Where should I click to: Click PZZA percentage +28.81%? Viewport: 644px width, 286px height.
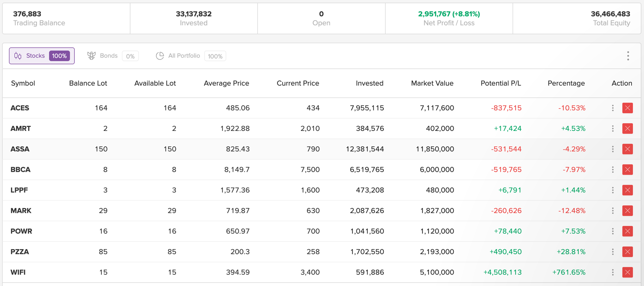(571, 252)
